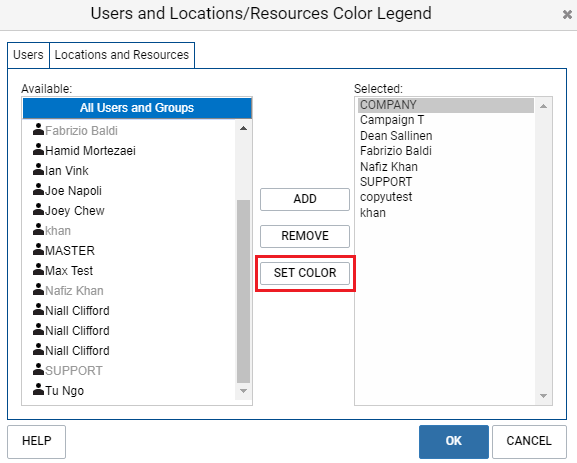Click the Available list's scroll-up arrow
Image resolution: width=577 pixels, height=463 pixels.
(x=243, y=128)
